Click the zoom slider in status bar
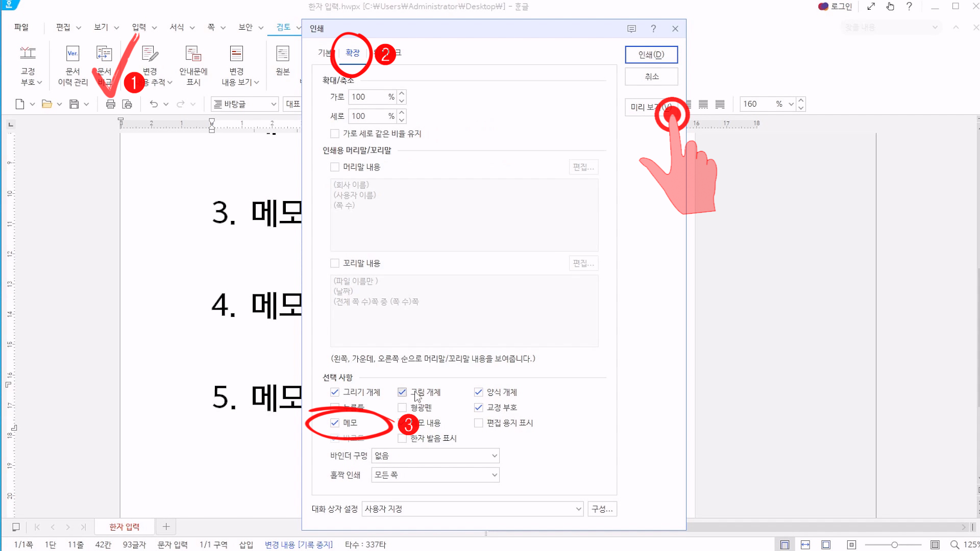The height and width of the screenshot is (551, 980). tap(894, 545)
